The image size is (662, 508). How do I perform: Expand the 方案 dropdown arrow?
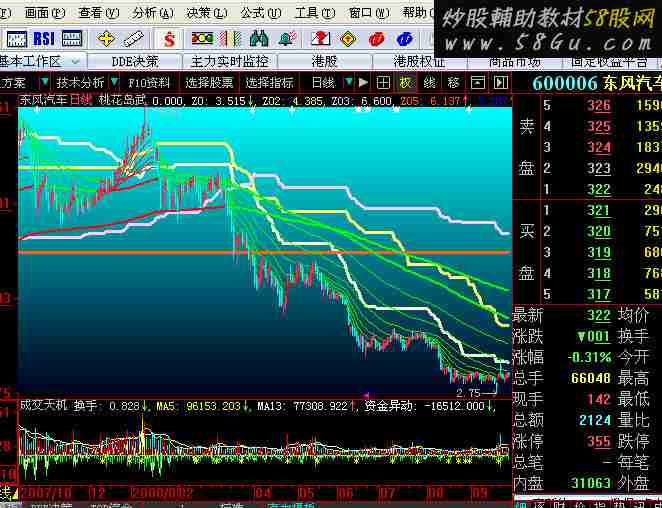(x=45, y=82)
